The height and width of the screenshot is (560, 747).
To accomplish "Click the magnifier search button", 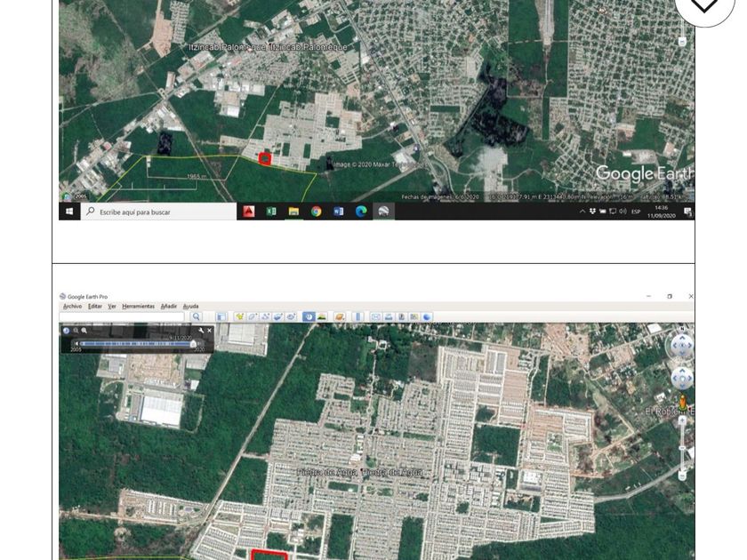I will click(x=197, y=316).
